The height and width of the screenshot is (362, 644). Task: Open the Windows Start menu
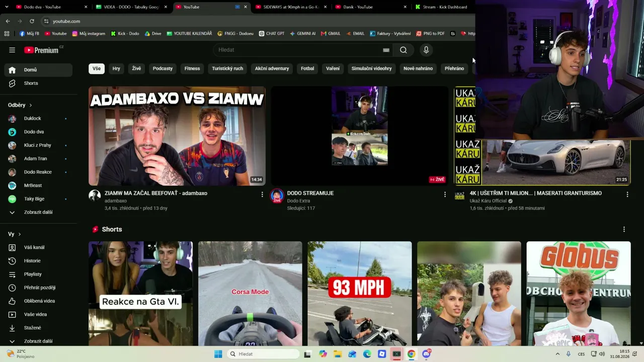point(218,354)
